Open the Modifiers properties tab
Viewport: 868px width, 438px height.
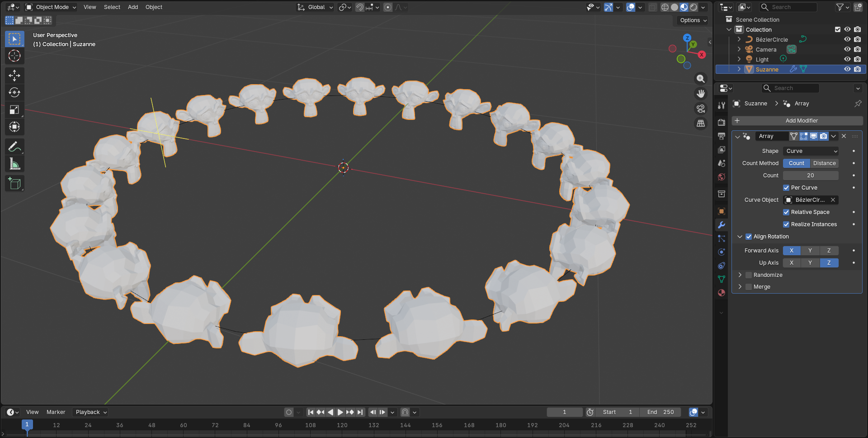click(x=722, y=225)
